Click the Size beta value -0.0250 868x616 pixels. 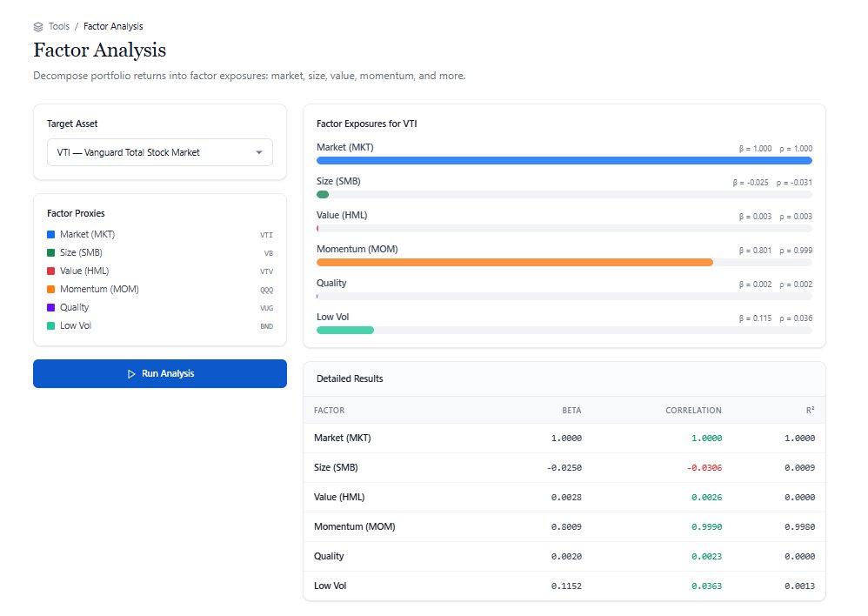pyautogui.click(x=564, y=468)
